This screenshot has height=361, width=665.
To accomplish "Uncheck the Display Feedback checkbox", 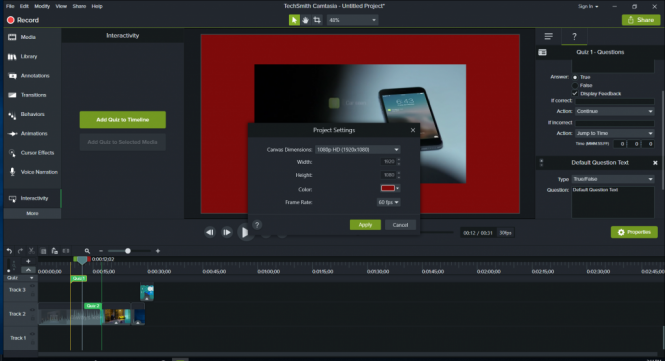I will point(575,93).
